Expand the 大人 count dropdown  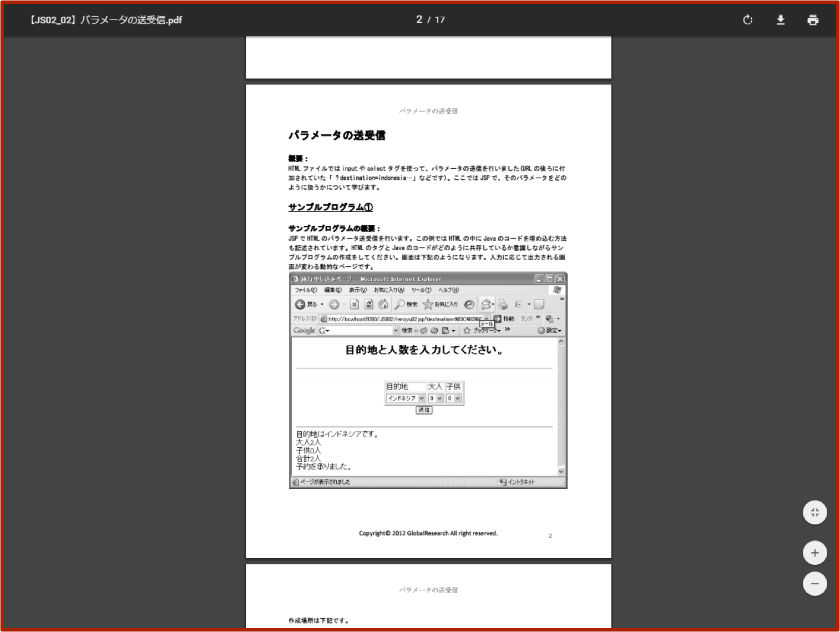pyautogui.click(x=436, y=398)
